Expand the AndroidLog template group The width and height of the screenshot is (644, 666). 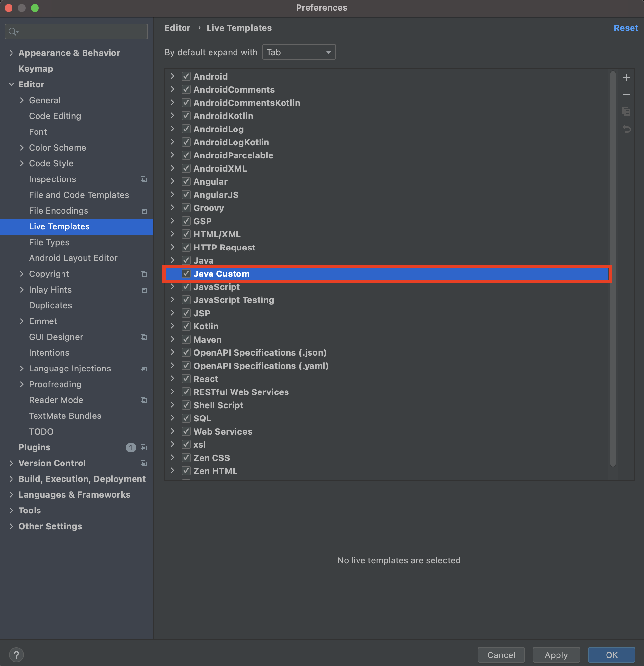(x=172, y=129)
